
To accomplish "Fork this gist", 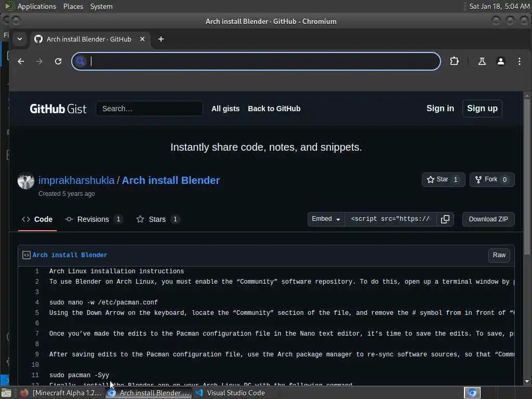I will pos(492,179).
